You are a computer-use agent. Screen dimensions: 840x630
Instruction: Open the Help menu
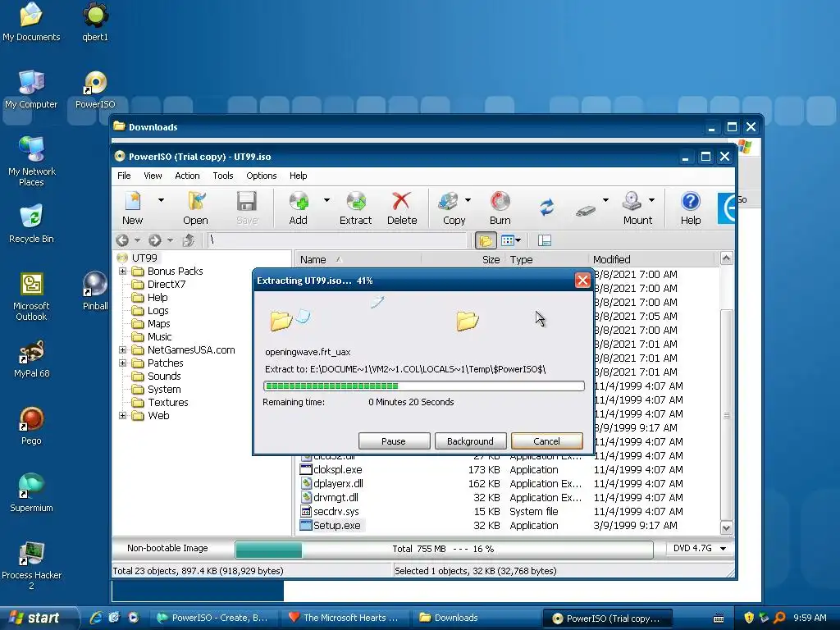299,176
